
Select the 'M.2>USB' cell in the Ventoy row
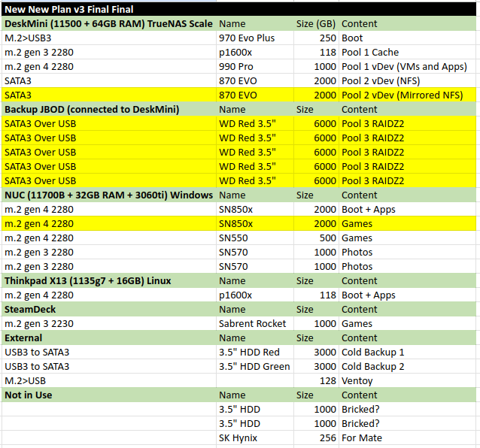tap(108, 380)
